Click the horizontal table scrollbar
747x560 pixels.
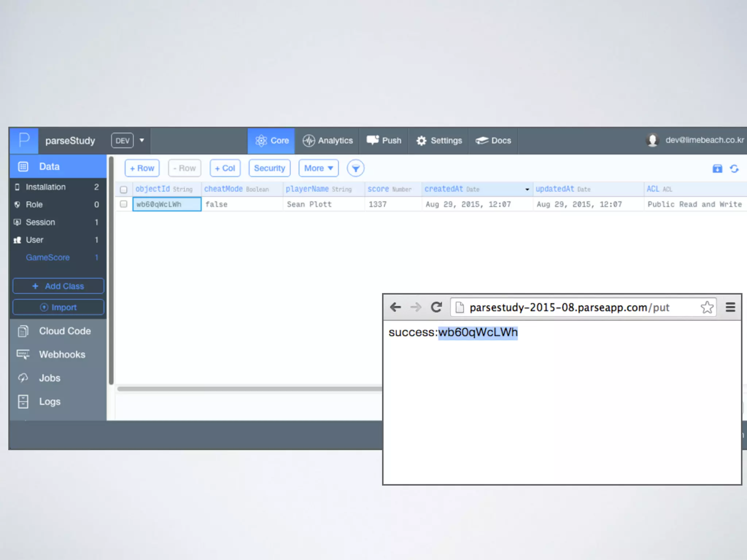click(248, 389)
